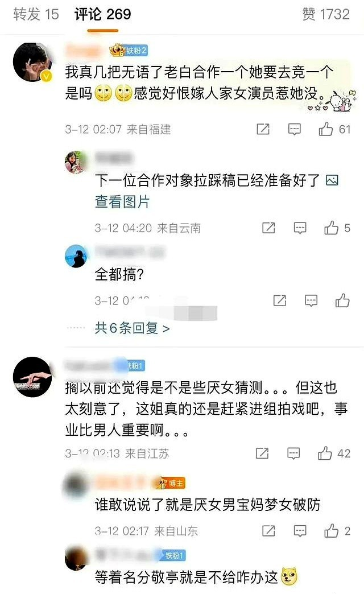The width and height of the screenshot is (364, 594).
Task: Open reply box for the 云南 comment
Action: click(x=300, y=228)
